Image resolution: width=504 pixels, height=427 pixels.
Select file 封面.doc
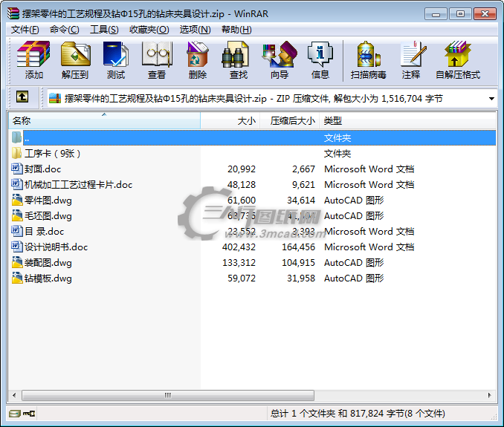click(x=42, y=169)
